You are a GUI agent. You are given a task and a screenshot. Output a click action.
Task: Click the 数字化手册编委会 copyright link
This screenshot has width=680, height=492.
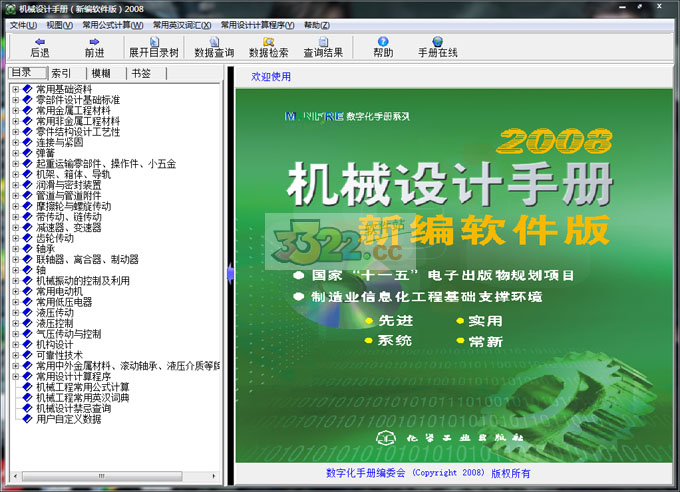click(428, 473)
